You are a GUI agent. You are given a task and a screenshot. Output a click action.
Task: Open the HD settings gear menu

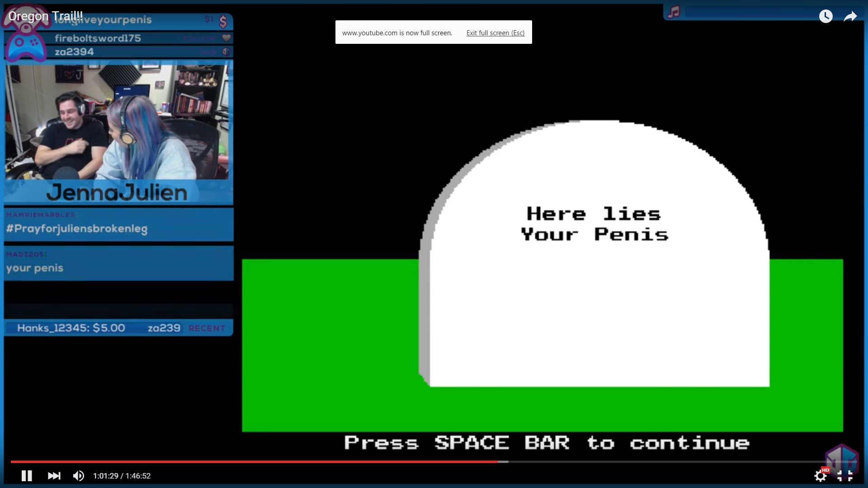tap(820, 475)
